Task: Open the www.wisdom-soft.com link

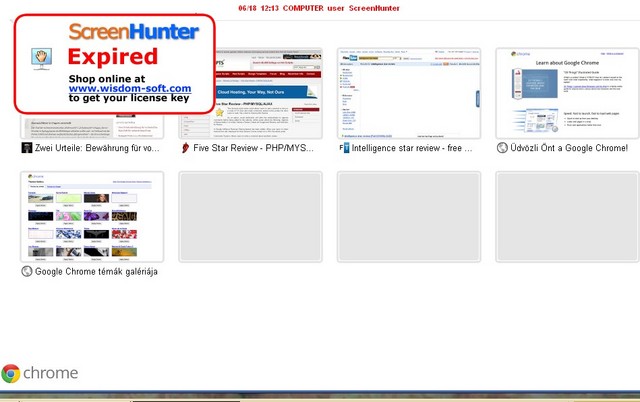Action: [x=130, y=88]
